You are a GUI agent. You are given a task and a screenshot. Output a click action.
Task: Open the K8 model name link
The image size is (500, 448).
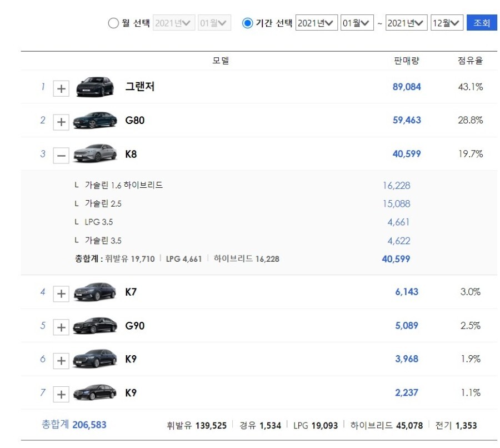131,154
